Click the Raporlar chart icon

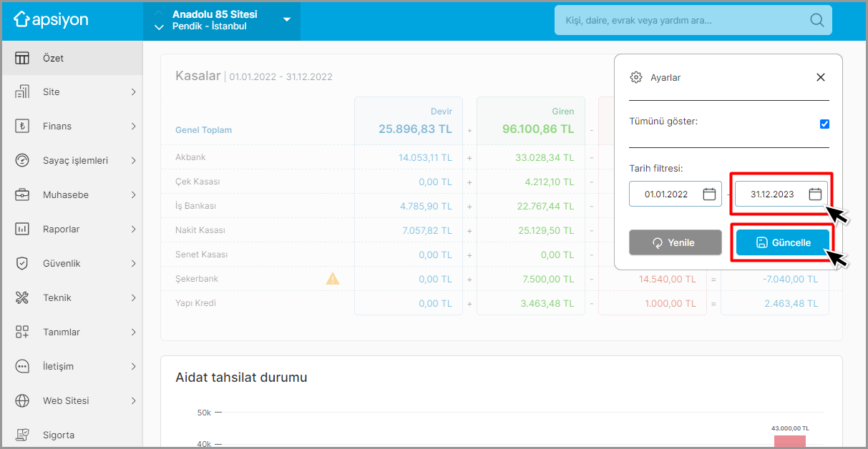pos(22,229)
